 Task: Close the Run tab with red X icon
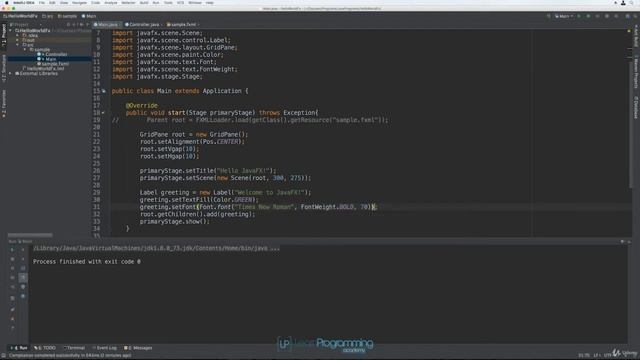[x=12, y=319]
